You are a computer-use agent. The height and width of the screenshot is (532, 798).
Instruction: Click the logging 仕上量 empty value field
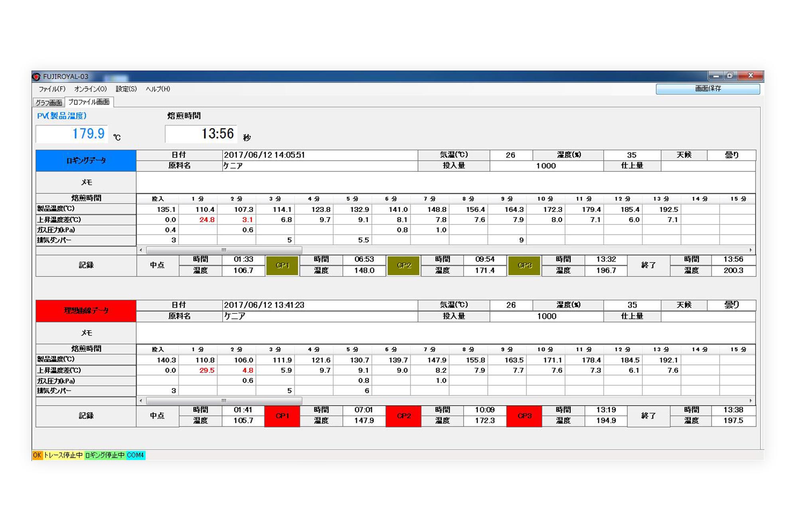tap(708, 166)
